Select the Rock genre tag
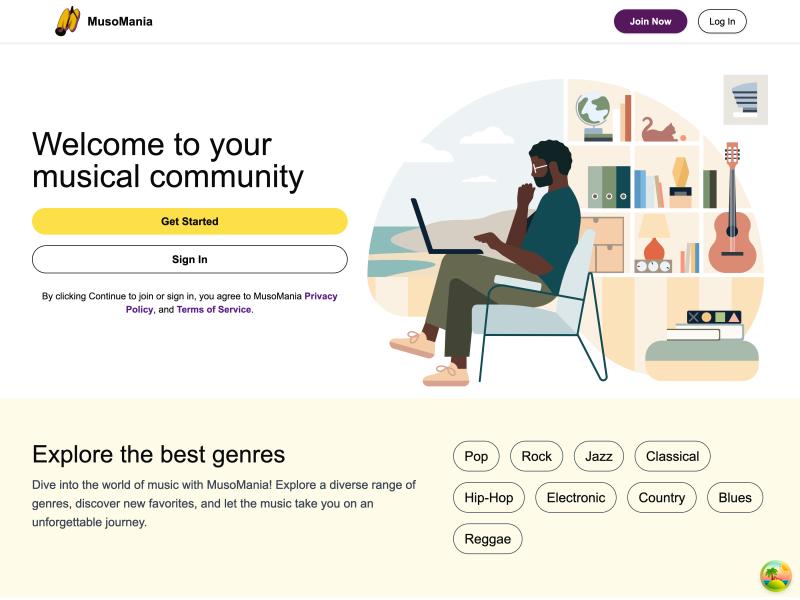 point(536,456)
